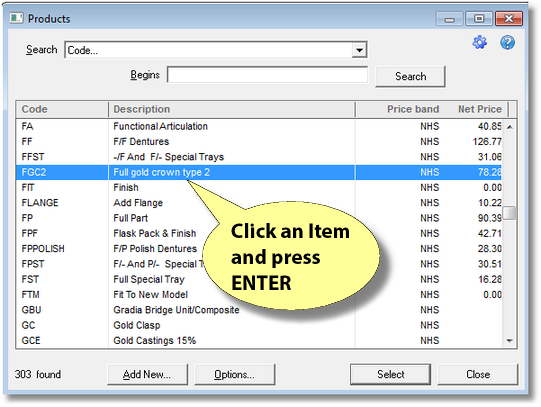Sort by Price band column header
Image resolution: width=541 pixels, height=407 pixels.
pyautogui.click(x=413, y=109)
